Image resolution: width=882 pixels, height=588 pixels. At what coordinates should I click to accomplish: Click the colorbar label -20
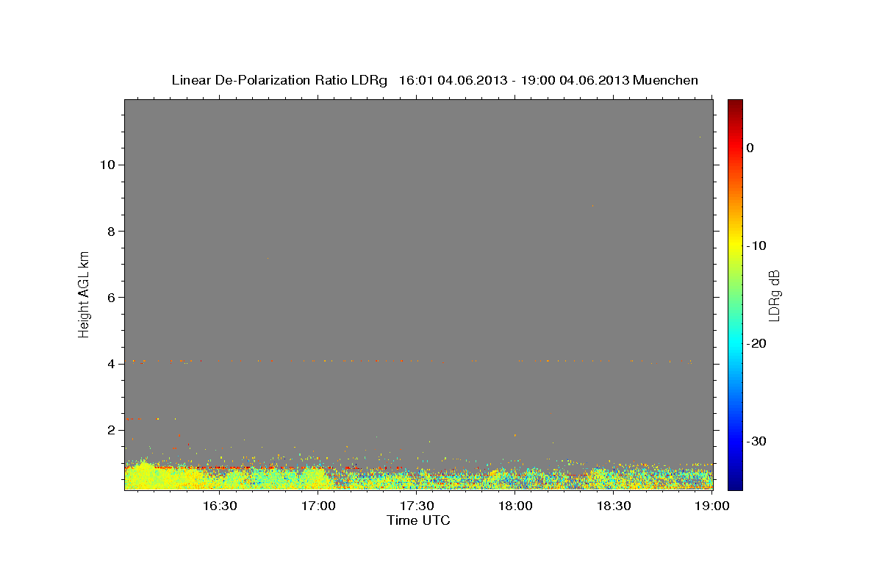point(757,343)
